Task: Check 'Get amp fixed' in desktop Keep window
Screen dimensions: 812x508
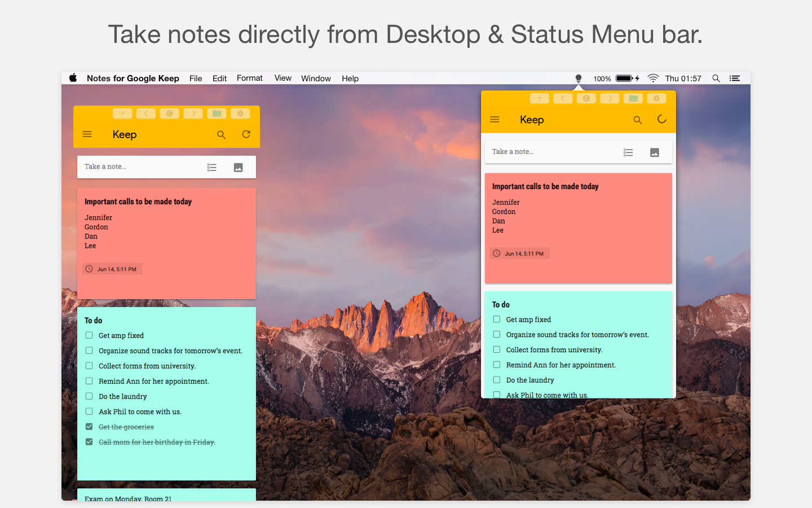Action: coord(89,335)
